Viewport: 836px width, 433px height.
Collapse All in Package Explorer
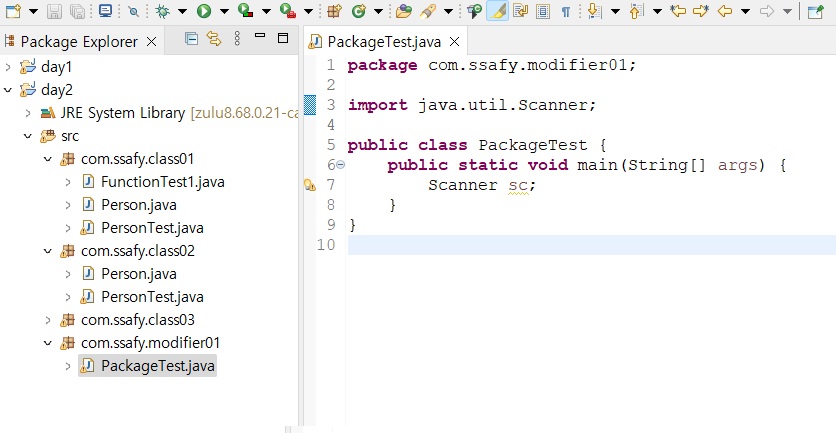pyautogui.click(x=191, y=38)
